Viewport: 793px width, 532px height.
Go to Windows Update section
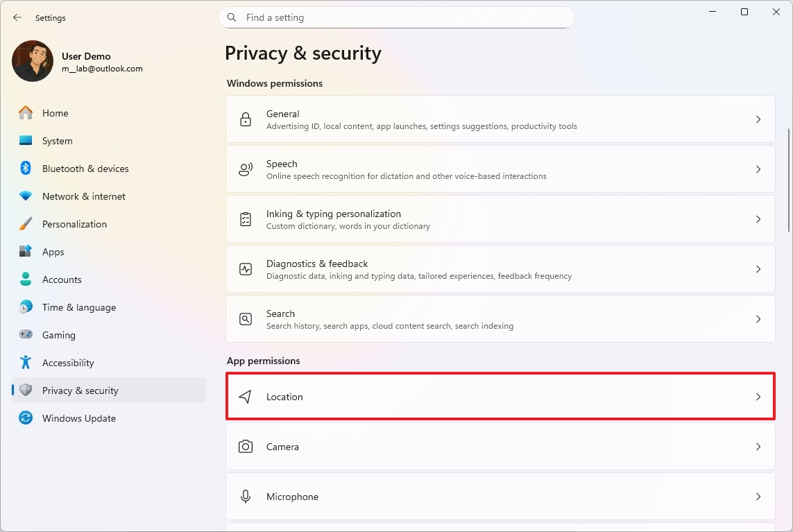pyautogui.click(x=78, y=418)
